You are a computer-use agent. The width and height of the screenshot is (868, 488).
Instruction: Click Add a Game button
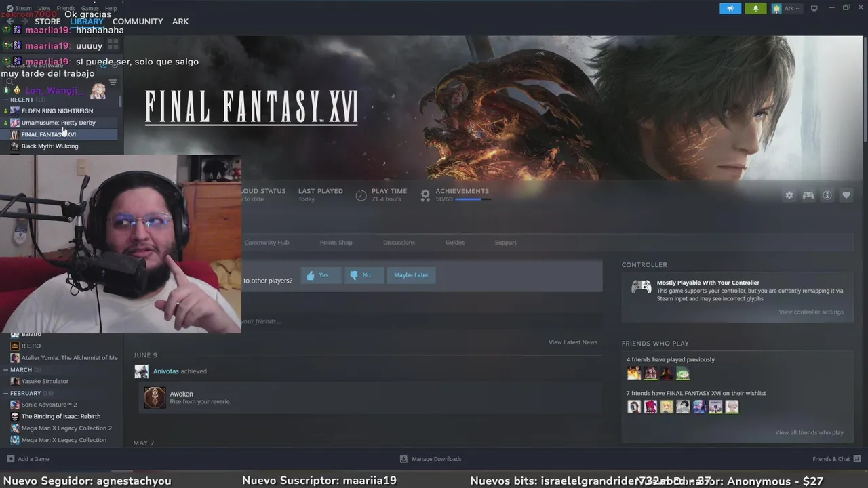coord(28,459)
